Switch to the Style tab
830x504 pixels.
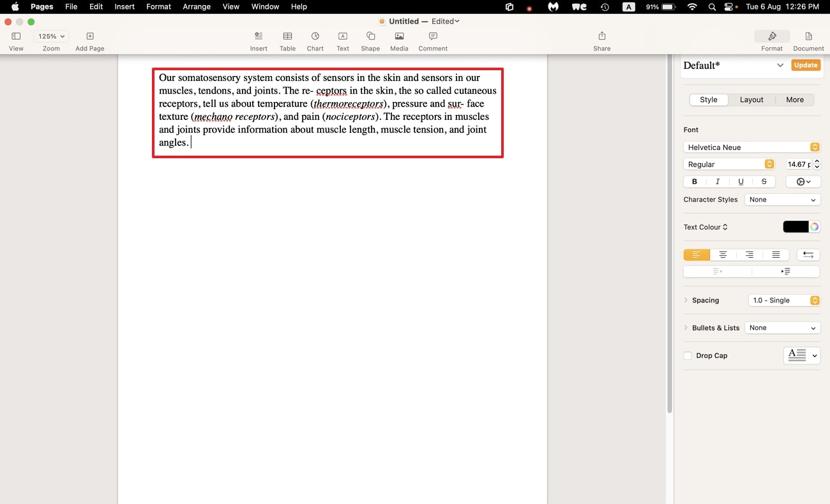[x=708, y=100]
